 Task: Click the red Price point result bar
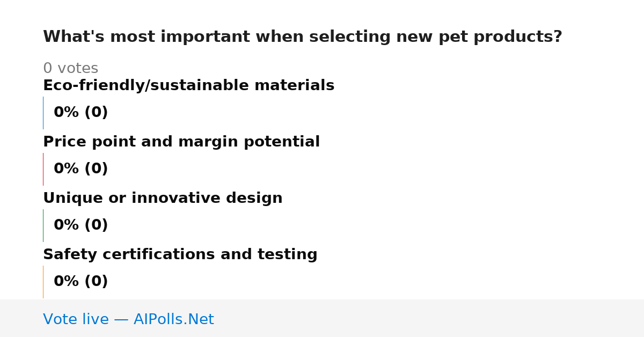point(43,169)
